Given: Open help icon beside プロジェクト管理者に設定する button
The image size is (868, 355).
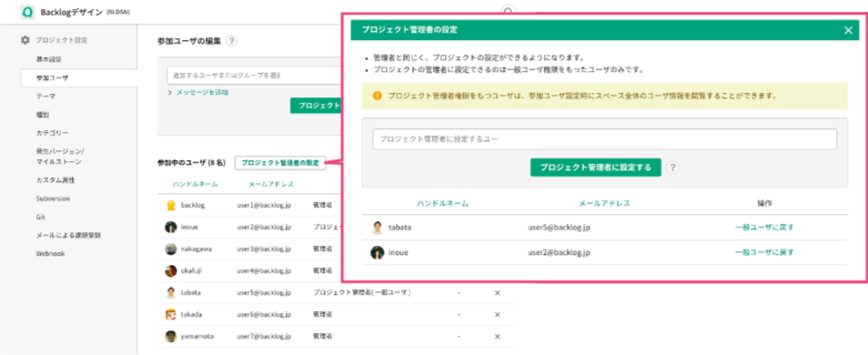Looking at the screenshot, I should click(672, 167).
